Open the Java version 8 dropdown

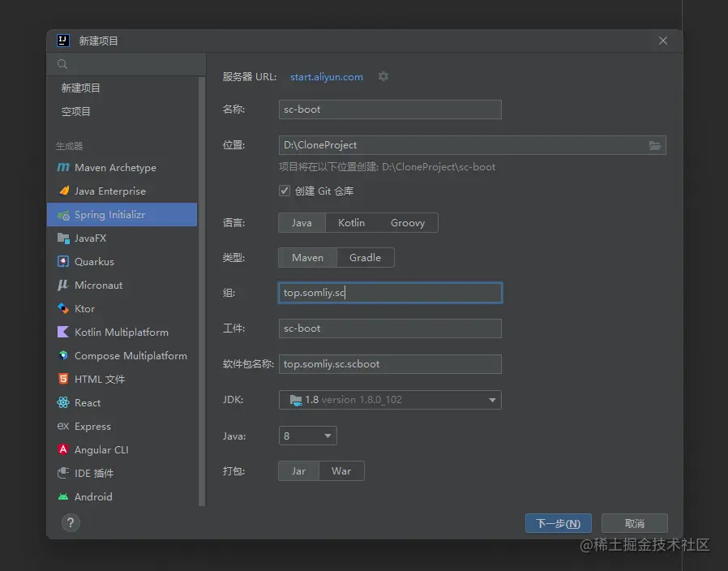307,436
